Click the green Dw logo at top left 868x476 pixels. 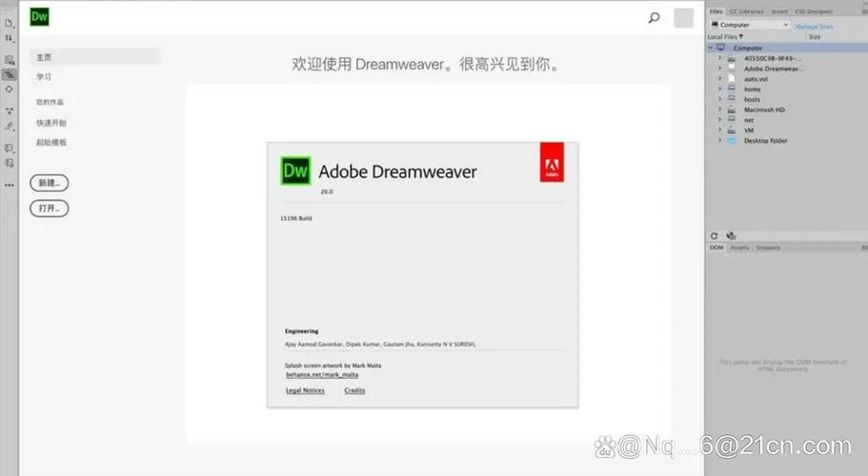[x=39, y=16]
